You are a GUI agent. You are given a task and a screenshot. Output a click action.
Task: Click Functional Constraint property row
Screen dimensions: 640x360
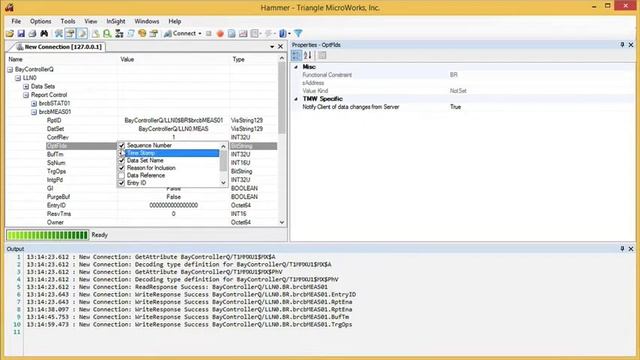tap(463, 75)
